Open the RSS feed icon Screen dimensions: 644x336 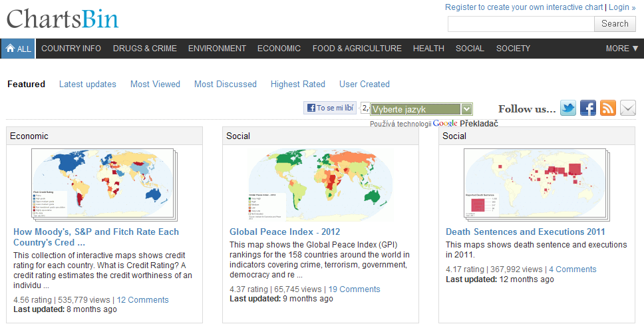(x=608, y=108)
